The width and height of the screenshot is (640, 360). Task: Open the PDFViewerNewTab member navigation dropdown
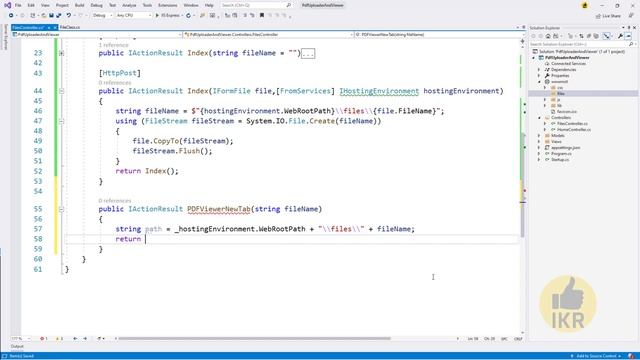tap(439, 35)
